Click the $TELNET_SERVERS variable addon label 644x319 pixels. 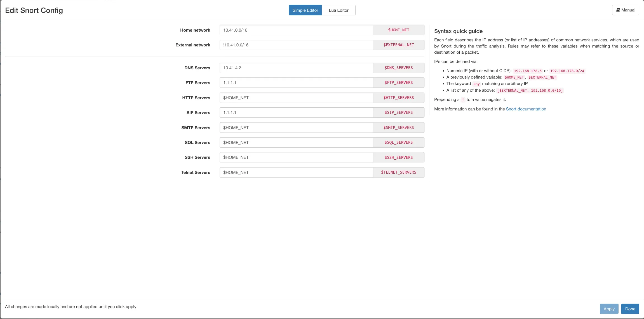click(x=398, y=173)
